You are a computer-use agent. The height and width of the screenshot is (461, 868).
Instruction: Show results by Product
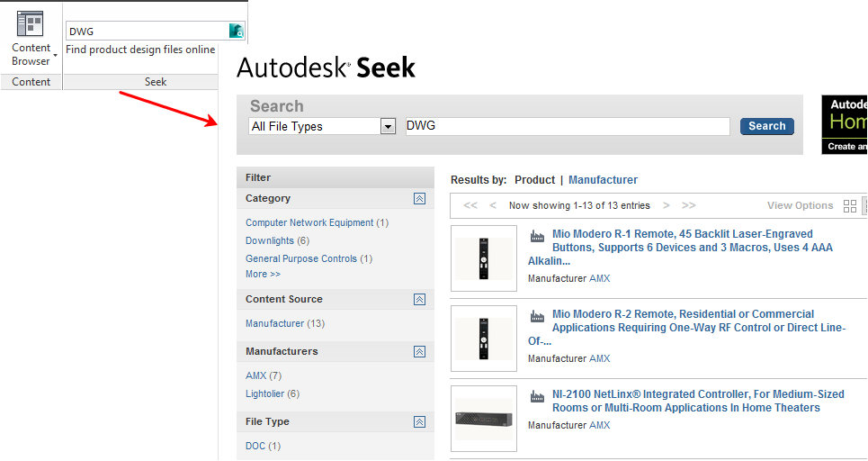point(534,180)
